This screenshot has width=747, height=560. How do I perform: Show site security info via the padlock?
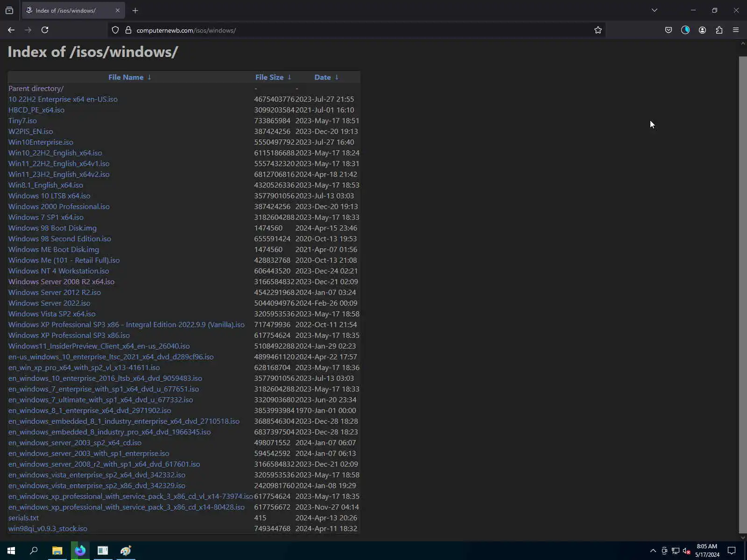pyautogui.click(x=128, y=30)
